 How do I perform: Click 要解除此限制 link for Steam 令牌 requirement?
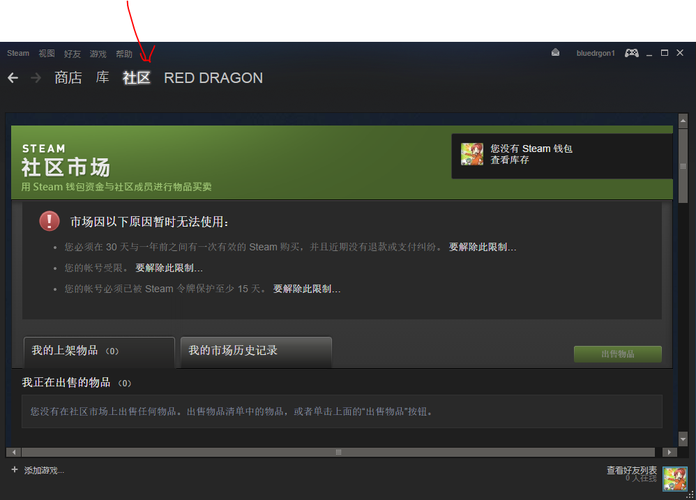pyautogui.click(x=307, y=289)
